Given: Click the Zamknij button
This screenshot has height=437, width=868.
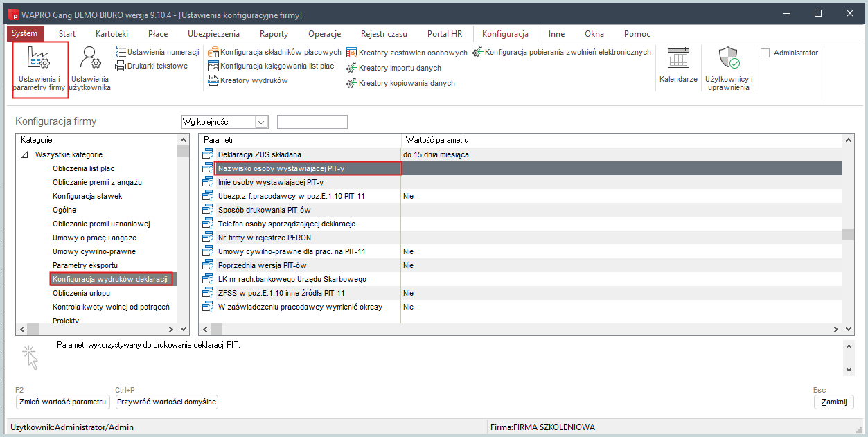Looking at the screenshot, I should 833,402.
